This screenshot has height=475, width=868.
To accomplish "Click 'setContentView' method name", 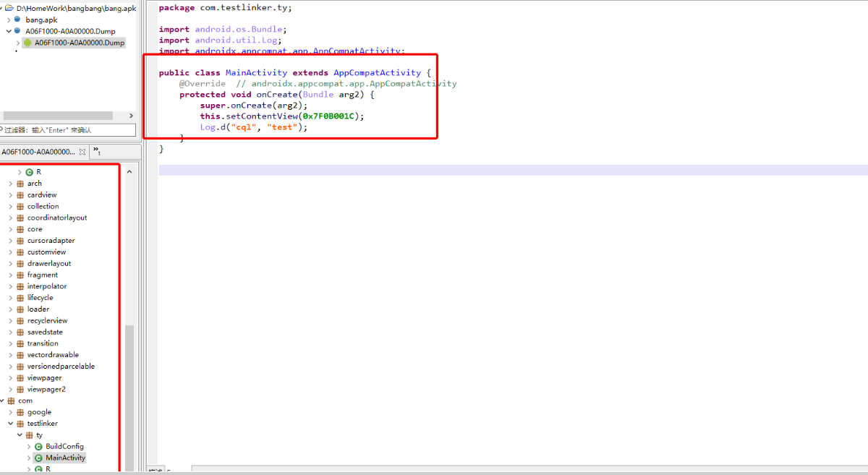I will tap(262, 116).
